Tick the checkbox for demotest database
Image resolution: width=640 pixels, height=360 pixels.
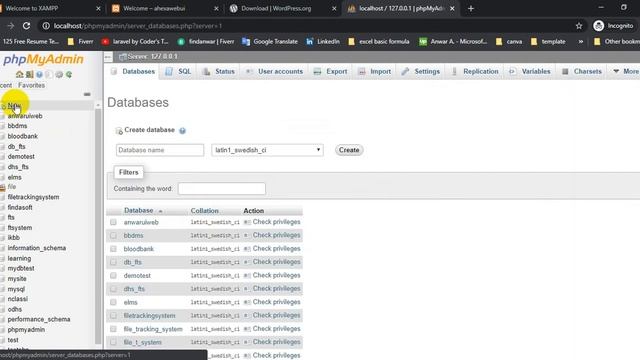[113, 276]
